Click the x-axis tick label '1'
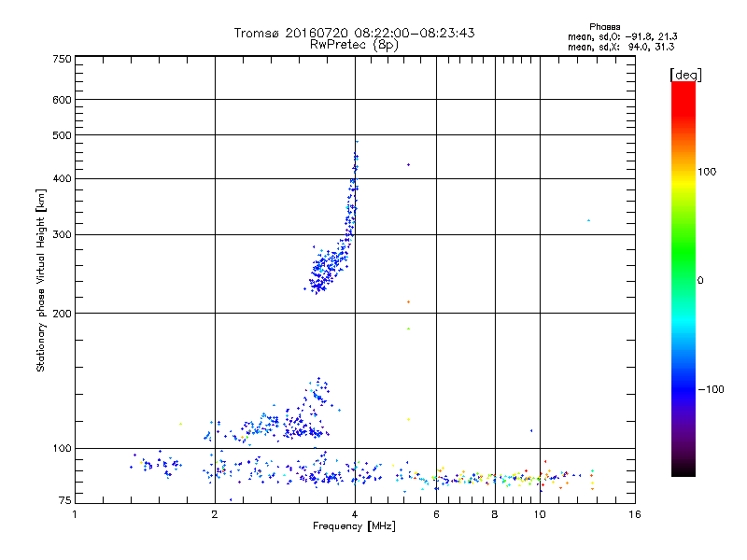Screen dimensions: 747x560 tap(75, 514)
